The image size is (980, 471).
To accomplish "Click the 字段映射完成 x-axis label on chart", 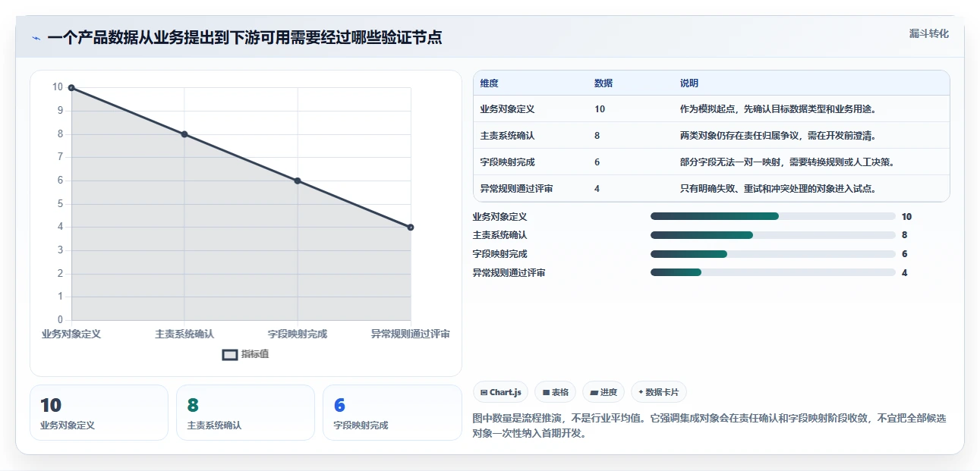I will (x=298, y=334).
